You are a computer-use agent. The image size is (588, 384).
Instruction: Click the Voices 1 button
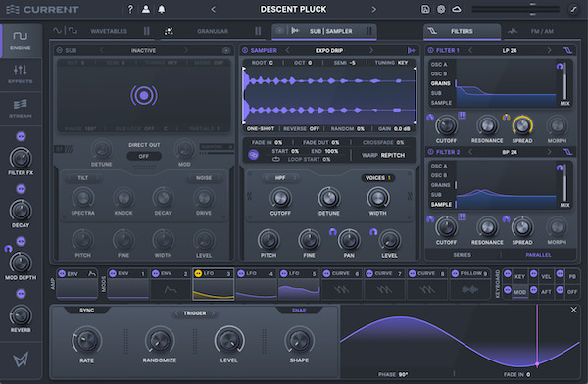pos(378,177)
